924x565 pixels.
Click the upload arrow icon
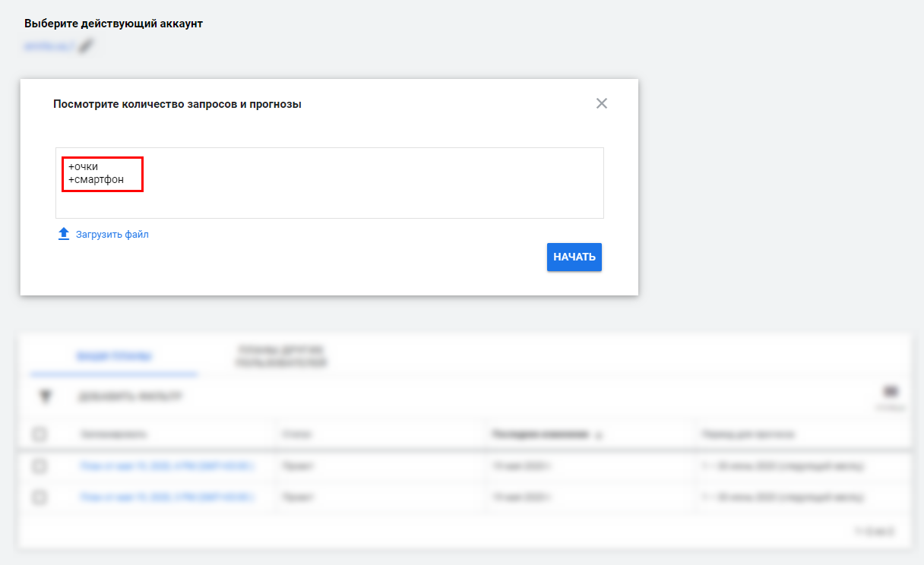pos(64,234)
